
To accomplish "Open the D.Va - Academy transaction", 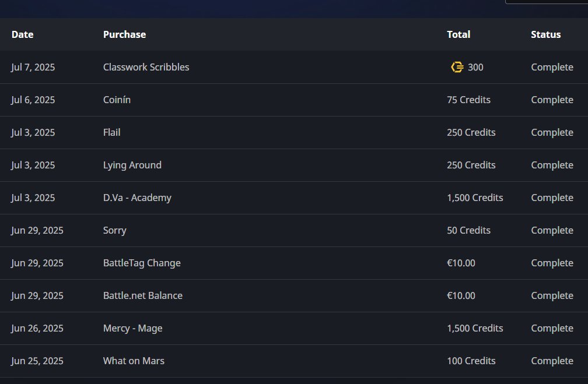I will 137,198.
